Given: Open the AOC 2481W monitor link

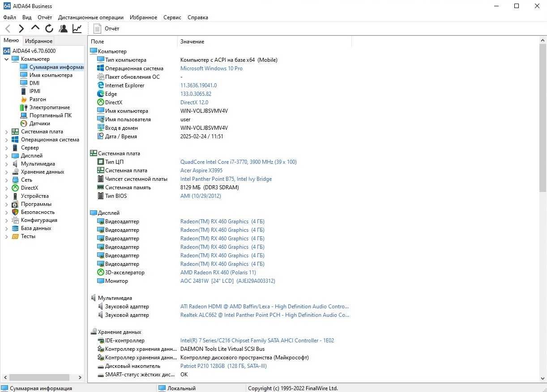Looking at the screenshot, I should point(227,281).
